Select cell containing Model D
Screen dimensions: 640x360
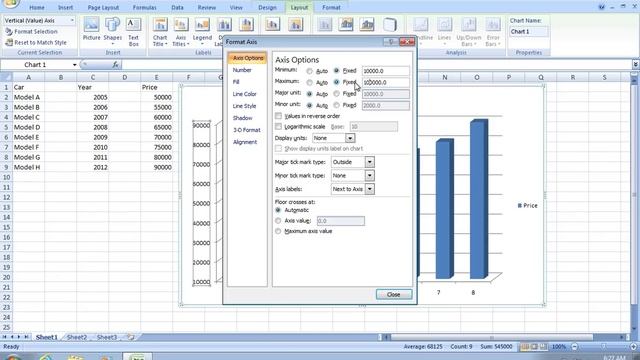[28, 127]
